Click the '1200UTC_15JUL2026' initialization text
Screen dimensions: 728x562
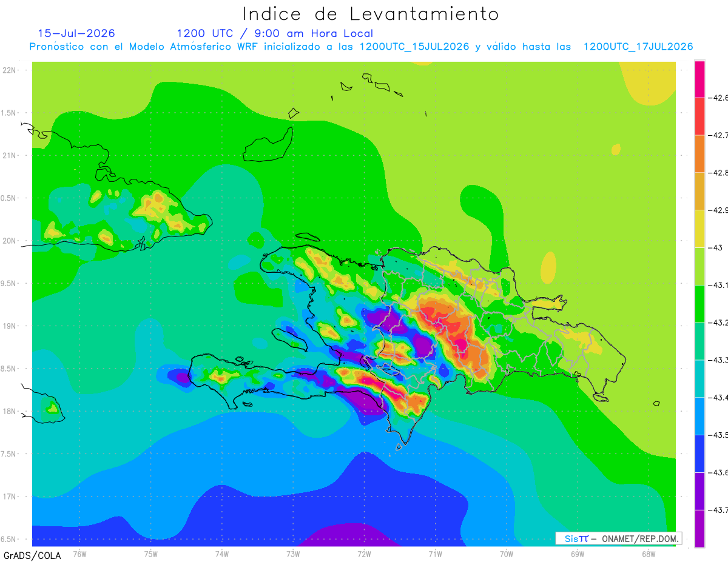pyautogui.click(x=414, y=47)
